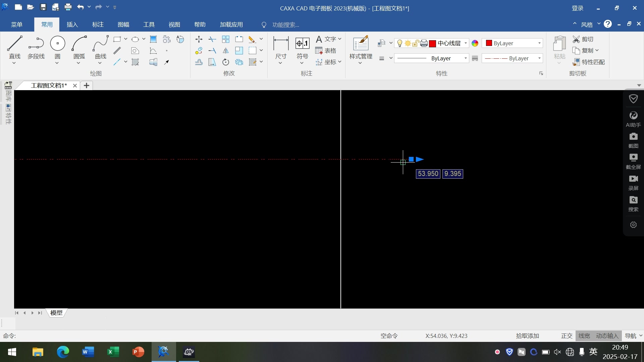The image size is (644, 362).
Task: Open 特性 panel dialog launcher
Action: pyautogui.click(x=541, y=73)
